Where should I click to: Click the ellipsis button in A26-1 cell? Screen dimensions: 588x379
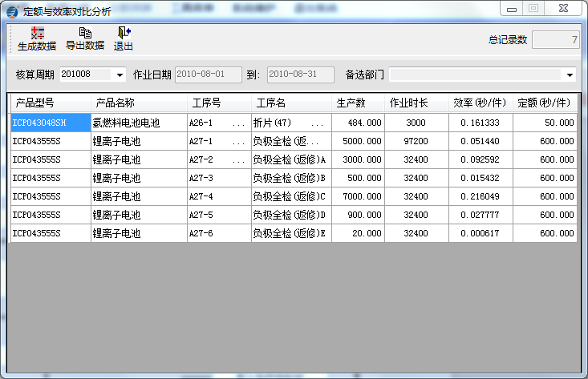pos(239,123)
